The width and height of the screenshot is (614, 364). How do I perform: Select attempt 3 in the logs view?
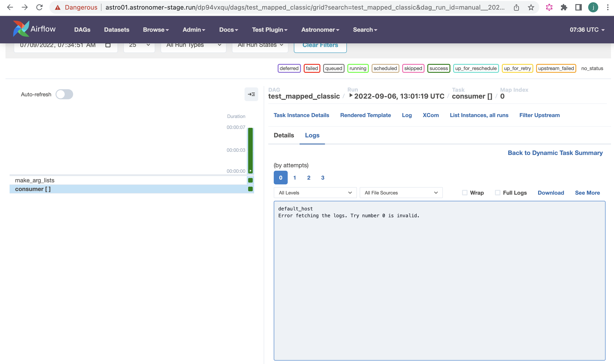click(x=323, y=178)
